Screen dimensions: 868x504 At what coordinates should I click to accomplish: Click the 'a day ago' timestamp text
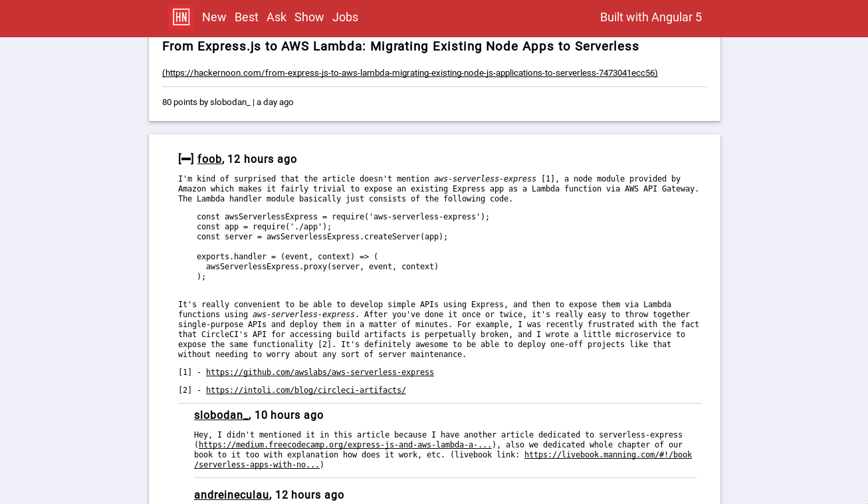275,102
